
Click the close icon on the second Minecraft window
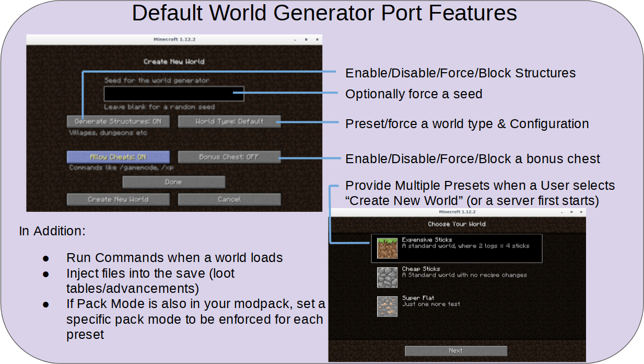(581, 212)
